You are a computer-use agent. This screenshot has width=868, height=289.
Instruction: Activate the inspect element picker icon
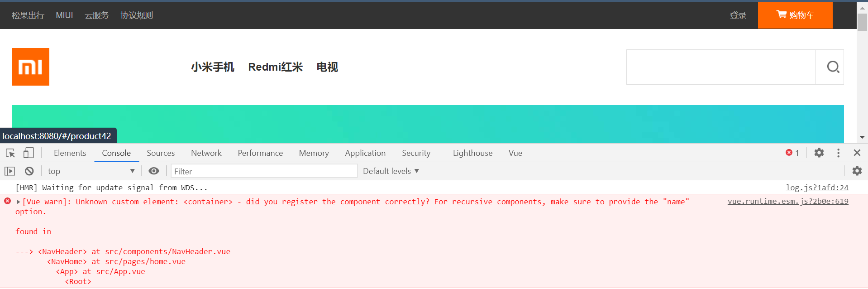pos(10,153)
